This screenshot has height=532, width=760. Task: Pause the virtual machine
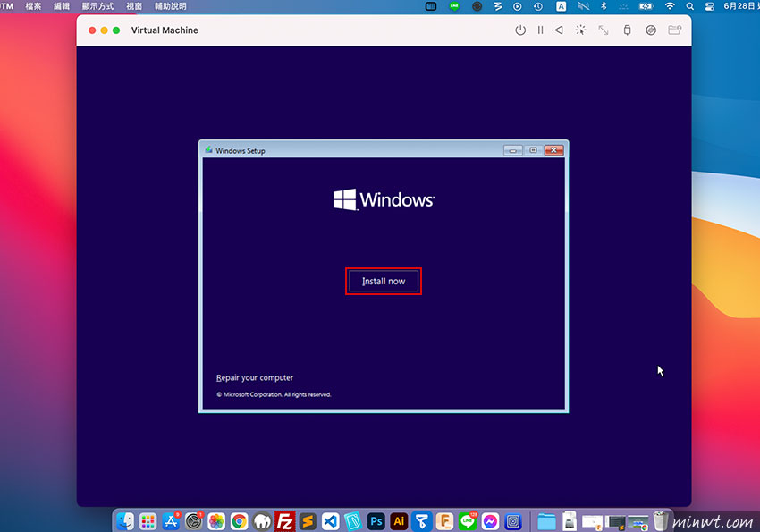540,30
